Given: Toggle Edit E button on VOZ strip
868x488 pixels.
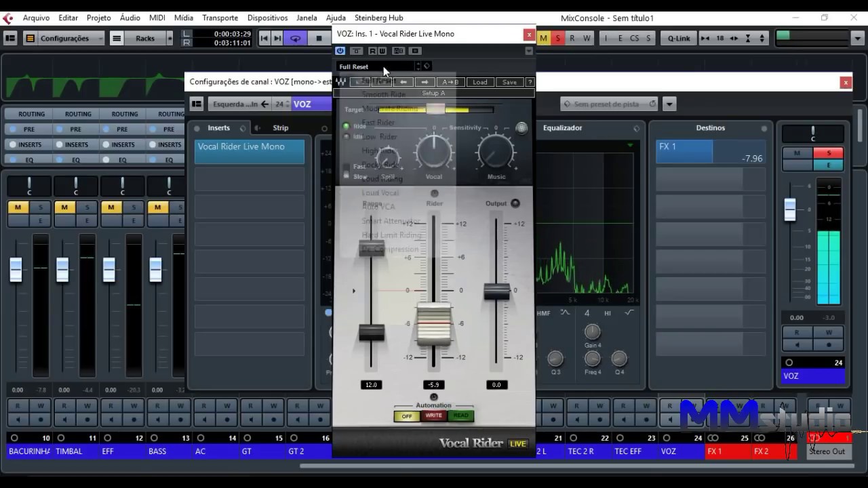Looking at the screenshot, I should 829,165.
